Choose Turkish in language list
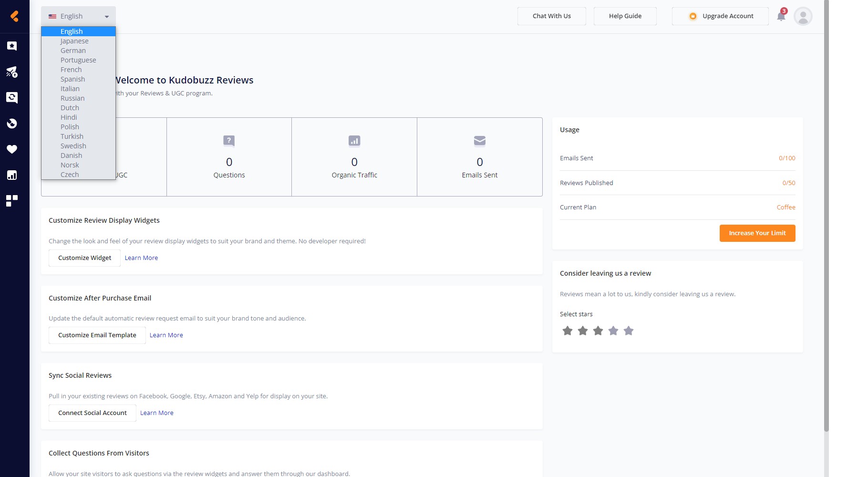Screen dimensions: 868x477 coord(78,136)
